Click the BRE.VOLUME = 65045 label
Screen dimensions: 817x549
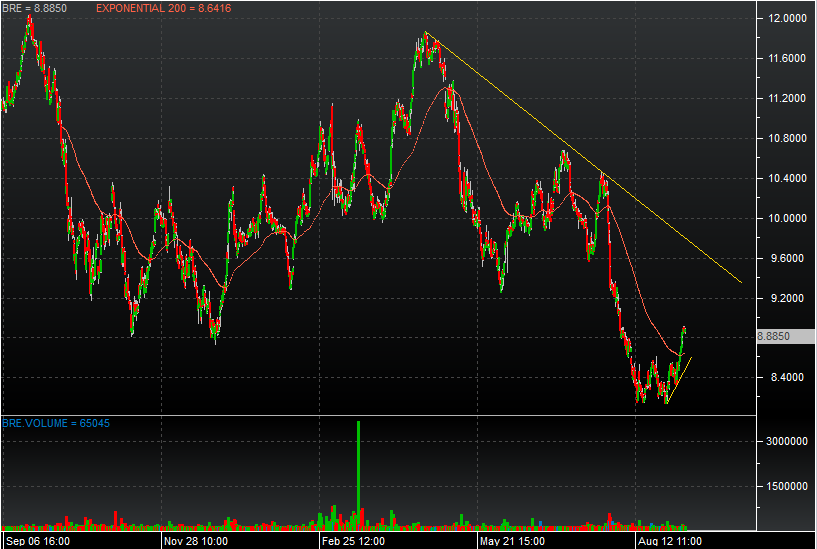56,423
